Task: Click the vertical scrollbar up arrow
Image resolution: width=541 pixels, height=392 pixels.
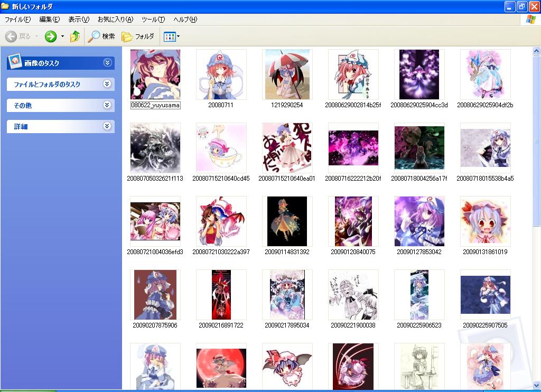Action: (x=536, y=51)
